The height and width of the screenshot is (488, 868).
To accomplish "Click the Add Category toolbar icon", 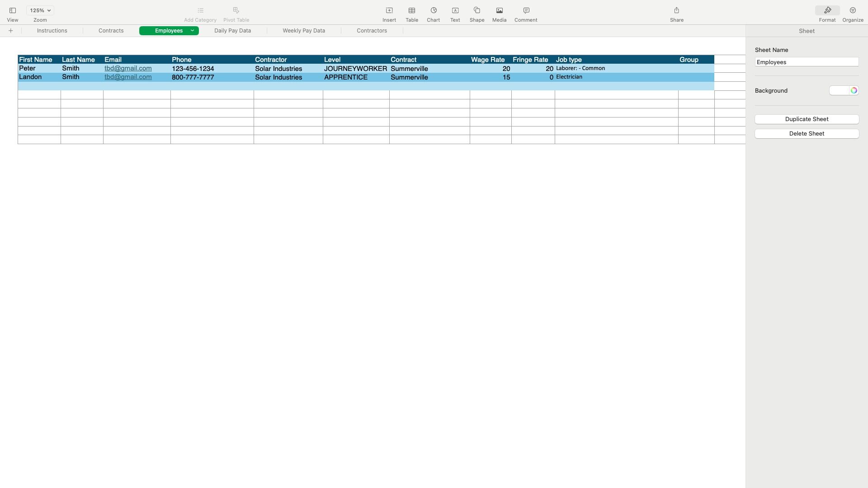I will tap(200, 10).
